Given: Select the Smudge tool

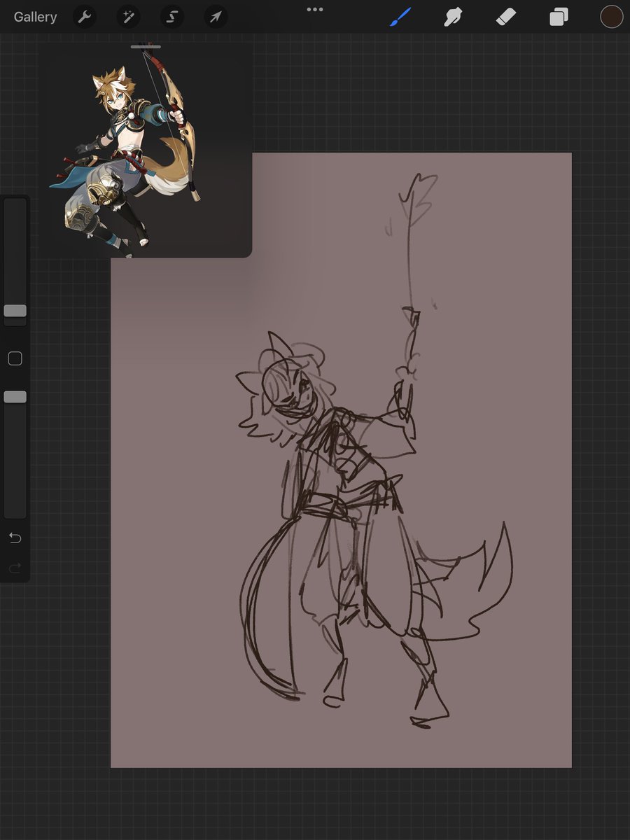Looking at the screenshot, I should pyautogui.click(x=453, y=17).
